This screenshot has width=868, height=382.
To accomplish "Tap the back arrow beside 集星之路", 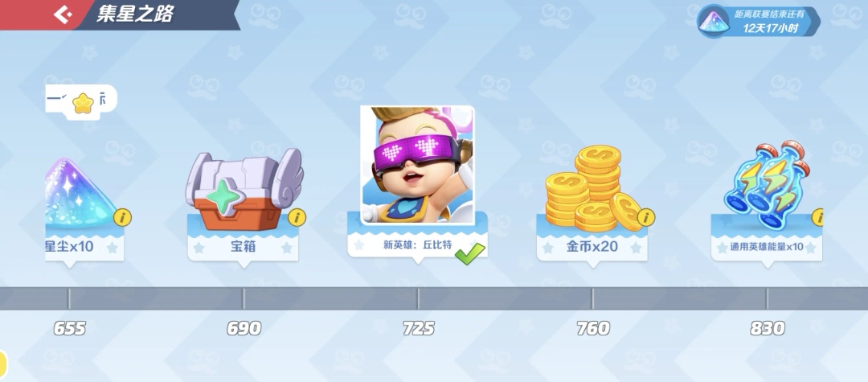I will point(63,14).
